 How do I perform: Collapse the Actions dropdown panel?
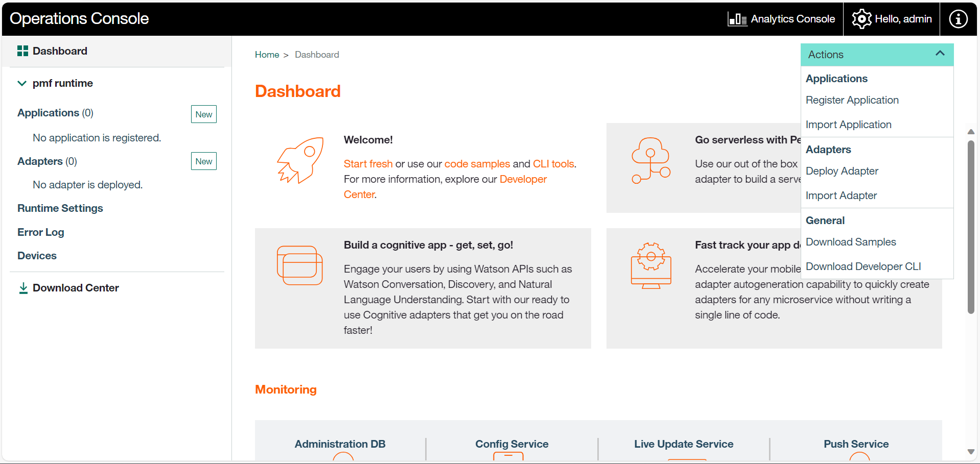coord(877,55)
